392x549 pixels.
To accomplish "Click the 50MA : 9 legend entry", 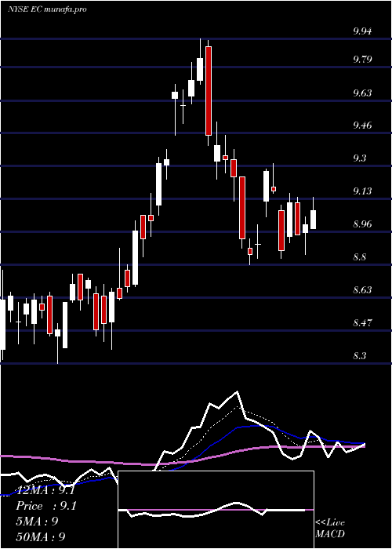I will click(x=41, y=536).
